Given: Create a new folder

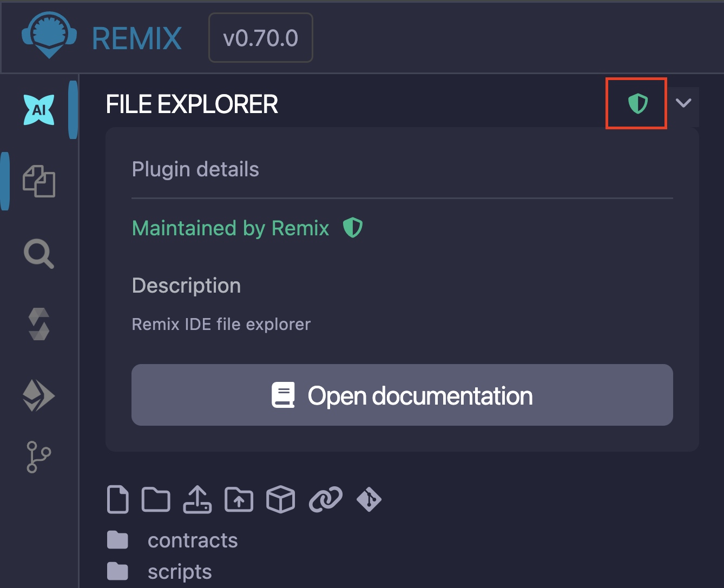Looking at the screenshot, I should click(x=156, y=499).
